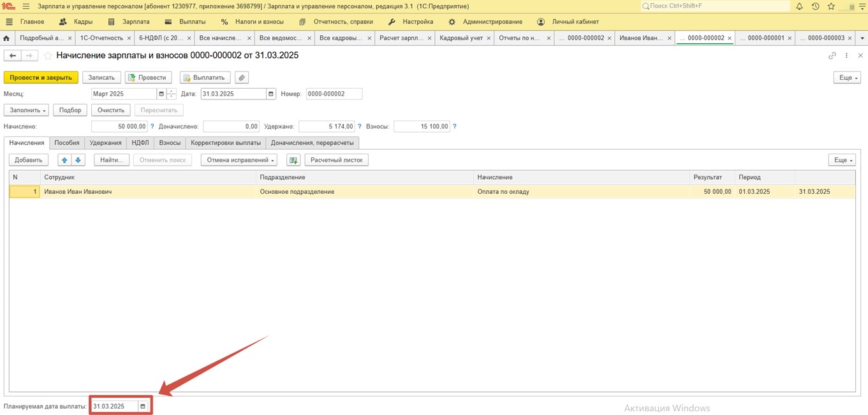Click table icon left of Расчетный листок
The image size is (868, 415).
293,160
